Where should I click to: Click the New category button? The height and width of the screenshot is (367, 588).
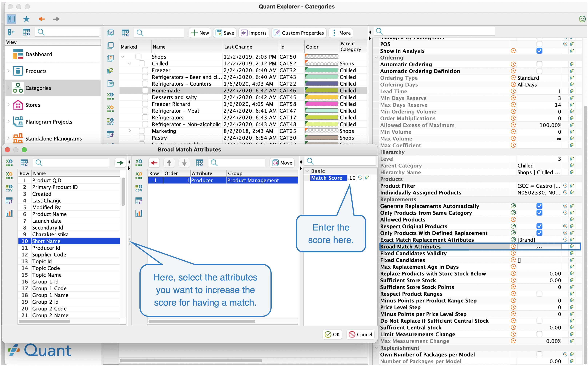[x=200, y=33]
